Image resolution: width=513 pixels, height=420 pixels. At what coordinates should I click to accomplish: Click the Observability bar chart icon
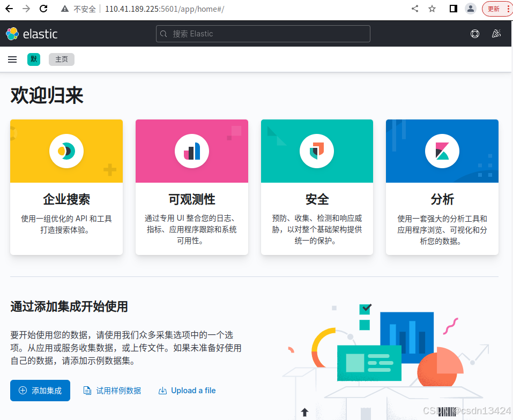(192, 151)
